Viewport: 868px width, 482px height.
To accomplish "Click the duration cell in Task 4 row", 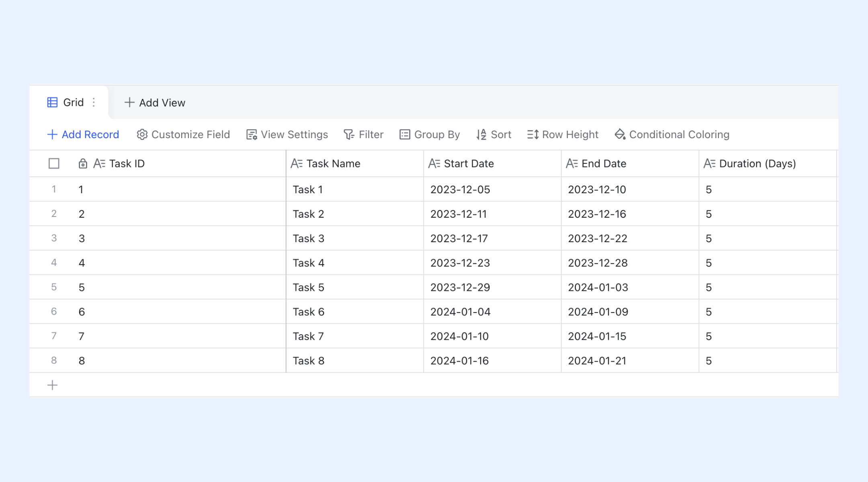I will coord(768,263).
